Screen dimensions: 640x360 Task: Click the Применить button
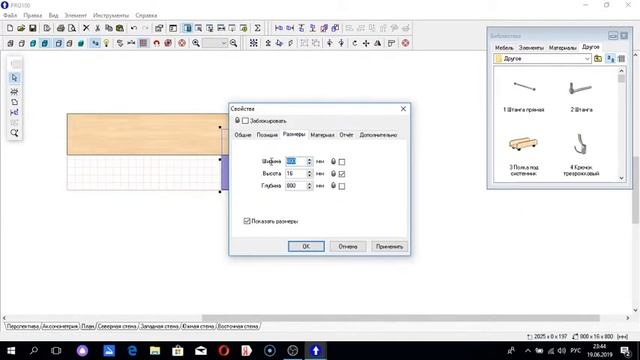pyautogui.click(x=389, y=247)
